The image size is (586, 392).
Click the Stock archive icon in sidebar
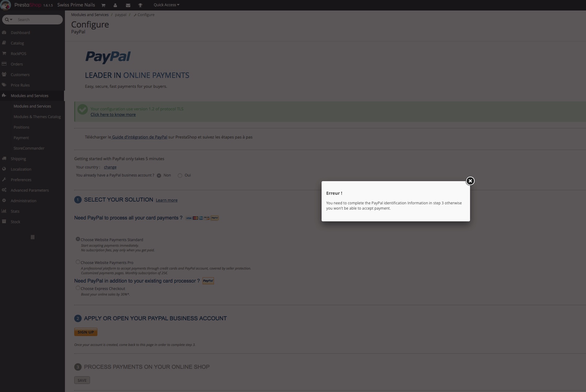(x=4, y=222)
